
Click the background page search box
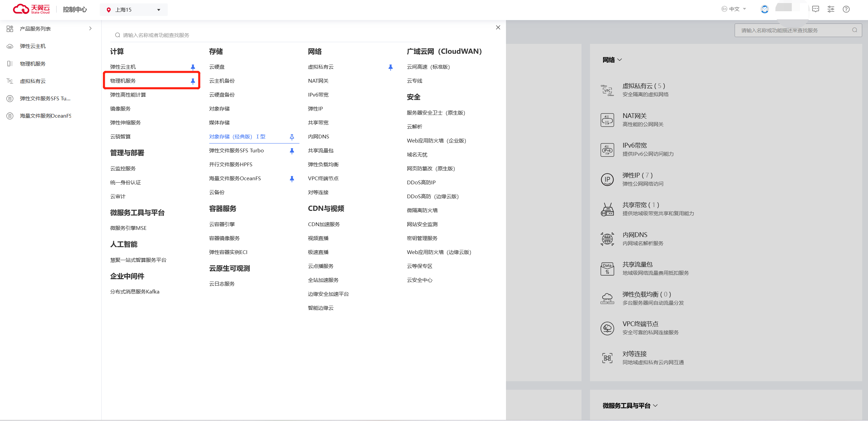(x=798, y=30)
